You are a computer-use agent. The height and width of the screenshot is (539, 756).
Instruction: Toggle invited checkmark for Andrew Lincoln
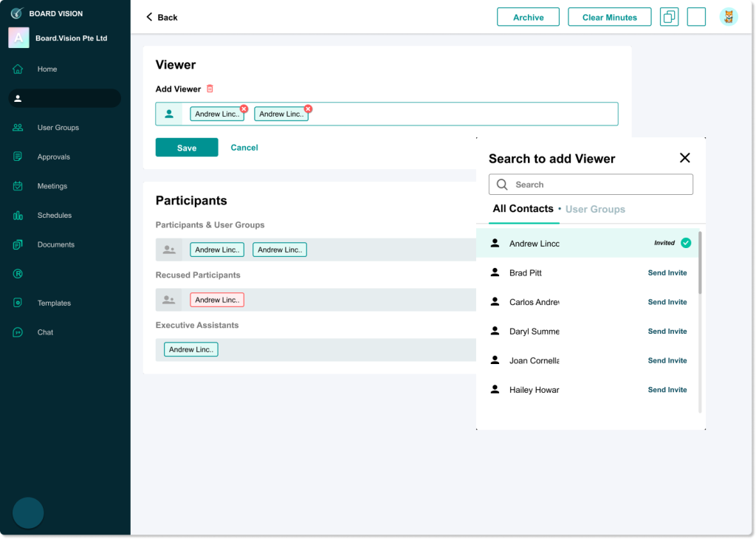click(686, 243)
